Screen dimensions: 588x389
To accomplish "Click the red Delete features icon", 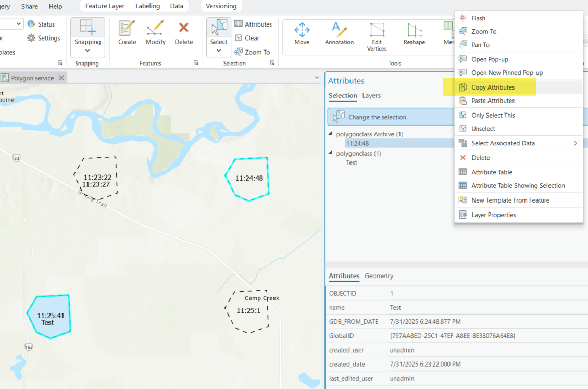I will pos(183,28).
